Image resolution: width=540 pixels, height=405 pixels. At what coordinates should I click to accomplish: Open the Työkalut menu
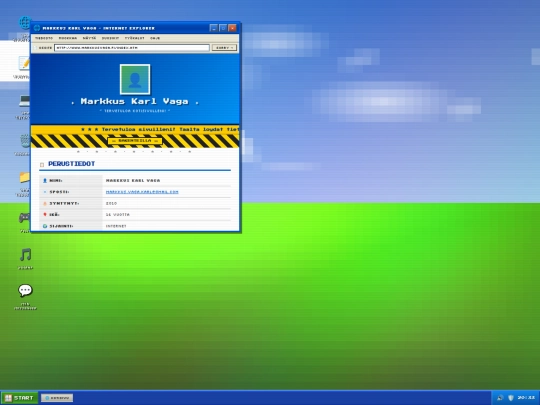[x=135, y=38]
